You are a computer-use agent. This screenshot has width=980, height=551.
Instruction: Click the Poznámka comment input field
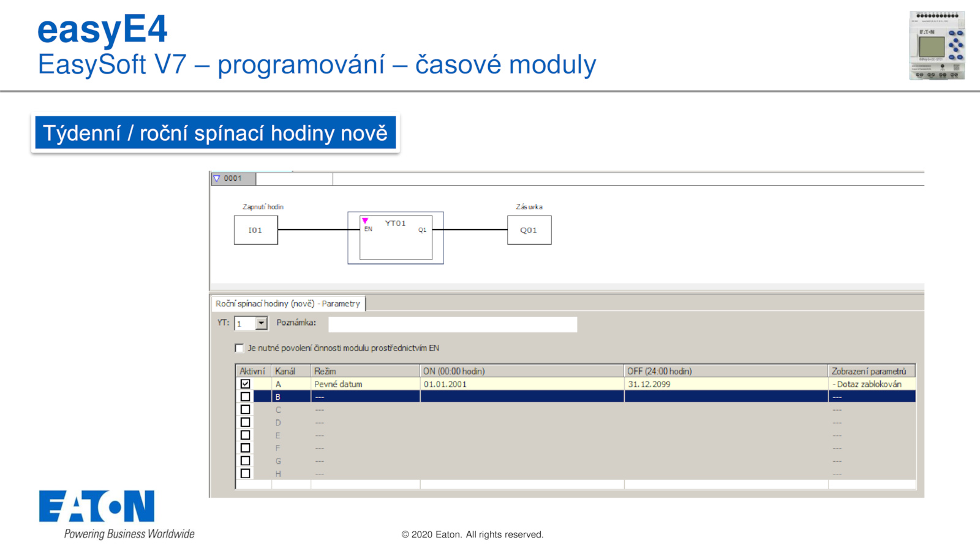click(x=453, y=324)
